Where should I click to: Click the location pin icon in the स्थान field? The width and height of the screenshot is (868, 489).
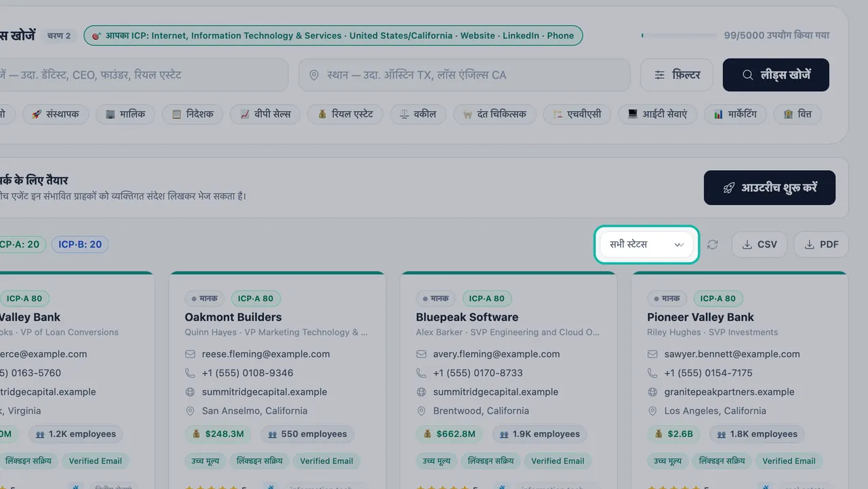click(x=314, y=75)
